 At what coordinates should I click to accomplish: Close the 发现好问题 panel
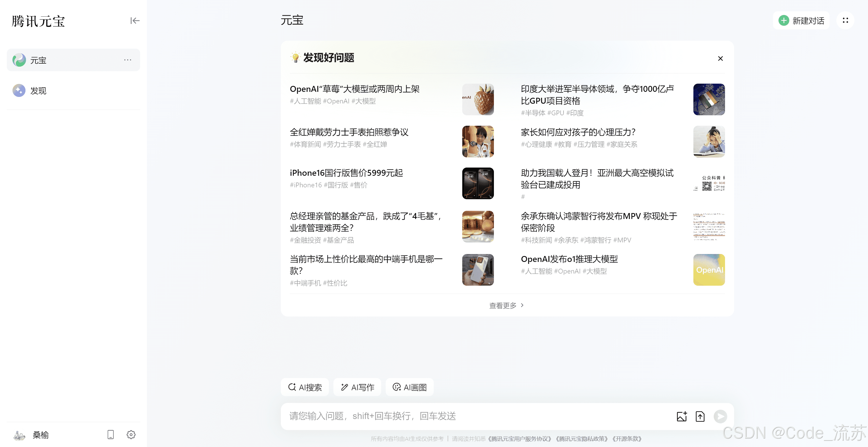(x=720, y=58)
